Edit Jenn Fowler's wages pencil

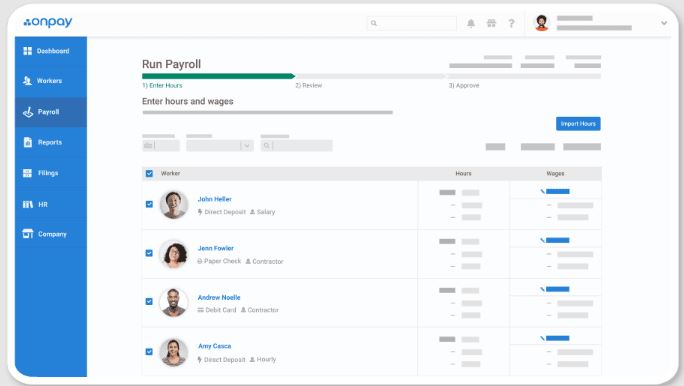click(x=542, y=240)
